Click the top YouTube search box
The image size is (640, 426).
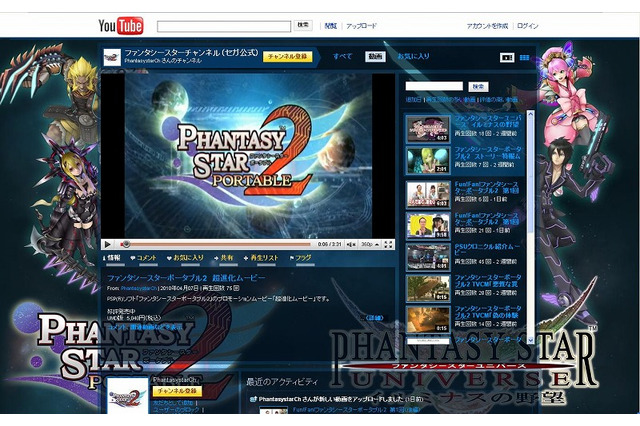[224, 26]
